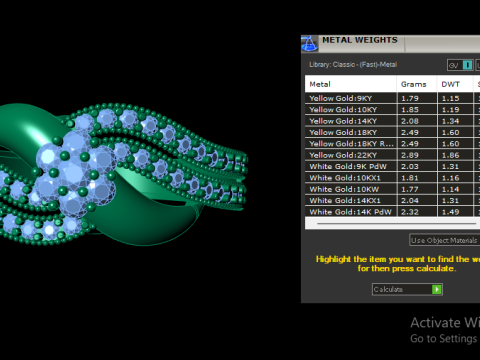The height and width of the screenshot is (360, 480).
Task: Select the Yellow Gold:10KY row
Action: [x=392, y=110]
